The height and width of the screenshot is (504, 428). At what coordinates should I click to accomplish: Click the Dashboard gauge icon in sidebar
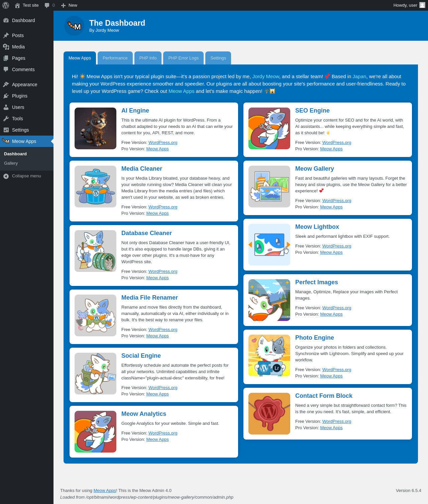coord(6,20)
